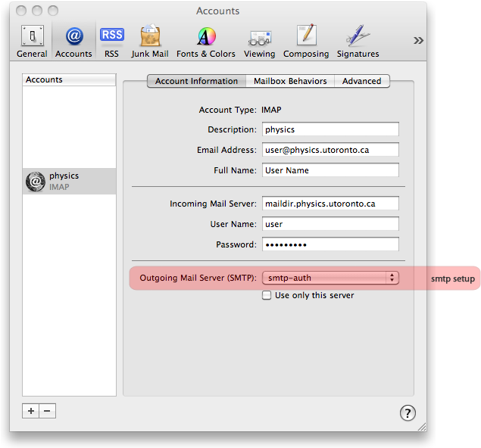This screenshot has height=448, width=481.
Task: Open the Signatures preferences pane
Action: coord(358,42)
